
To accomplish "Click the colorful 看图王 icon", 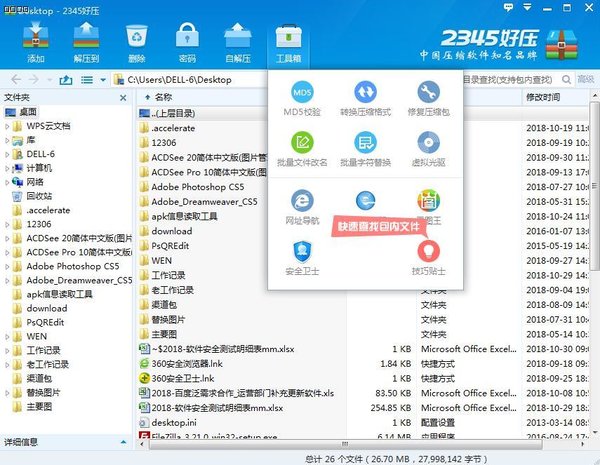I will pos(429,201).
